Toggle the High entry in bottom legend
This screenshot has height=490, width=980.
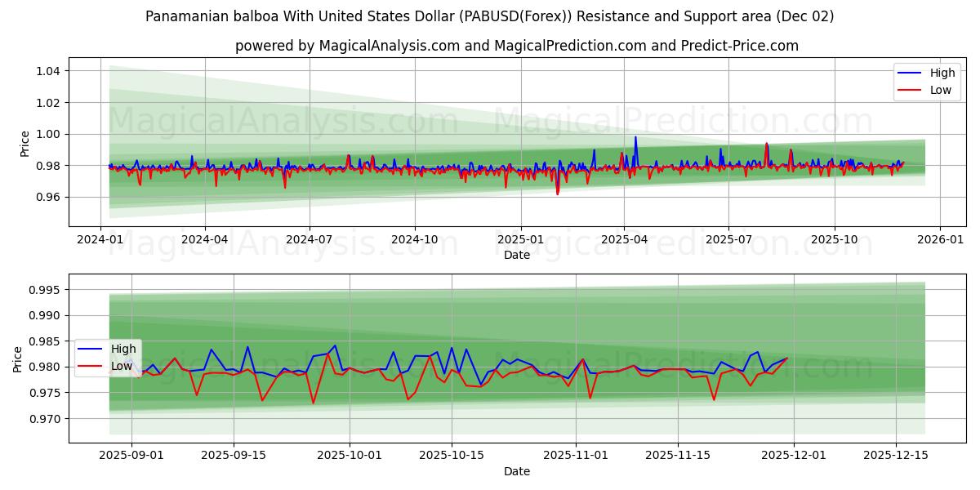coord(119,350)
